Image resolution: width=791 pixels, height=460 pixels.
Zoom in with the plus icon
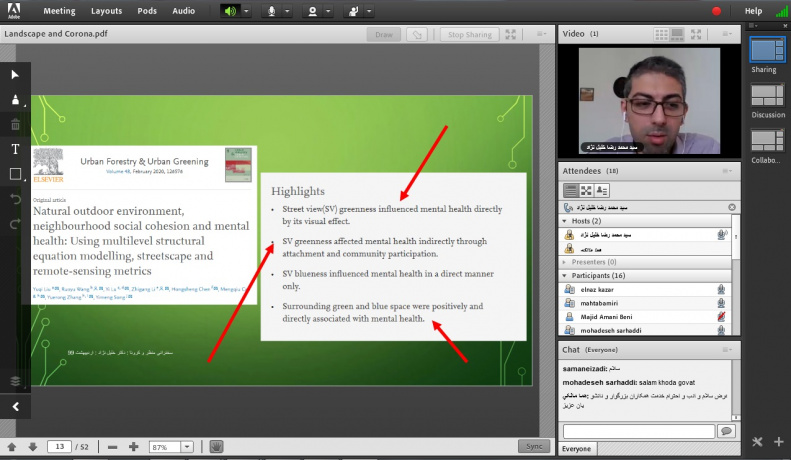(x=133, y=446)
